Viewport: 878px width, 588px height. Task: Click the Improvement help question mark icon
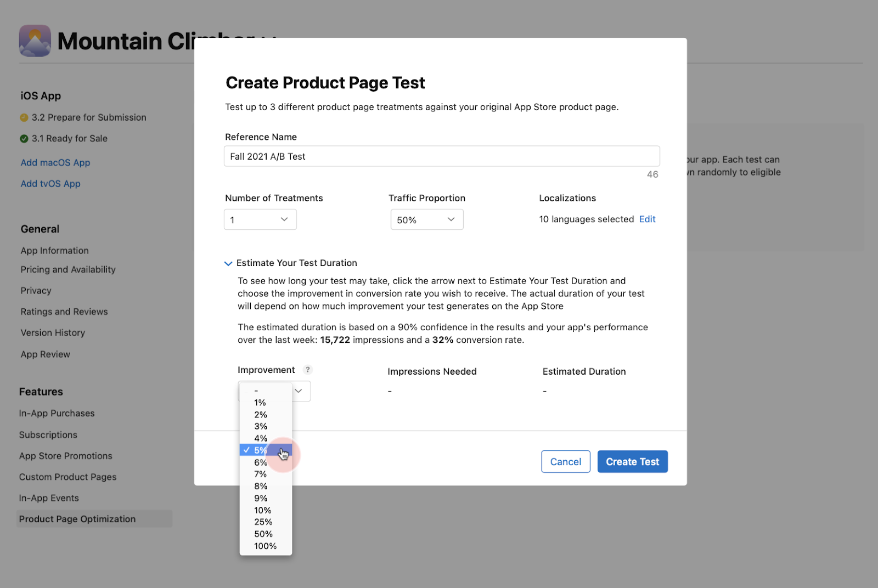pos(308,370)
